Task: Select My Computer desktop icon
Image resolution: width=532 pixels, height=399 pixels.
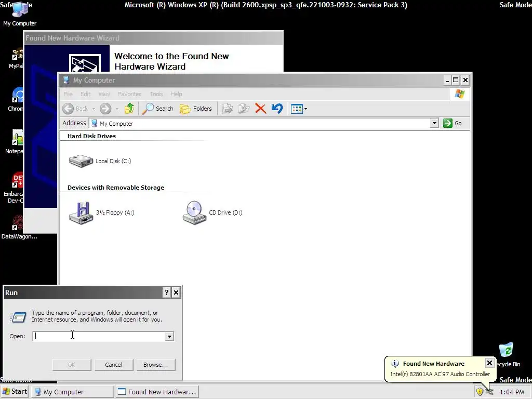Action: (20, 14)
